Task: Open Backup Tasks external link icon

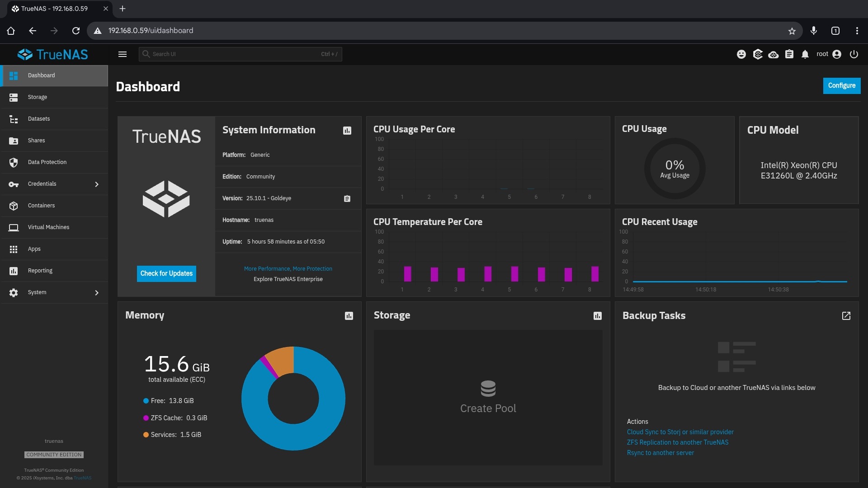Action: [x=846, y=316]
